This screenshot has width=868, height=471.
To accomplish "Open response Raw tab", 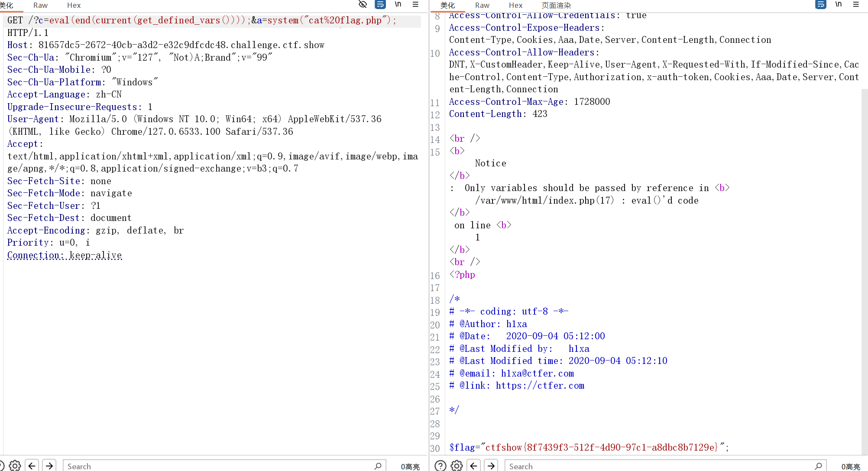I will pyautogui.click(x=482, y=5).
